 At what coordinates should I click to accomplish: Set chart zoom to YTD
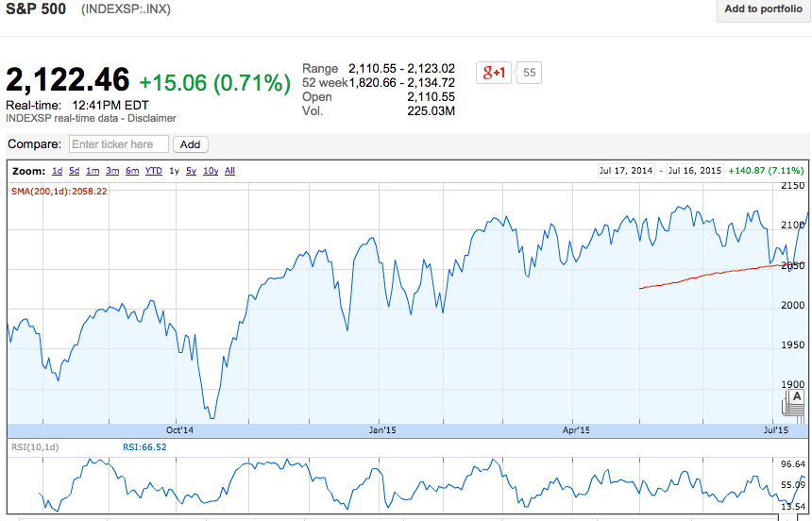154,171
